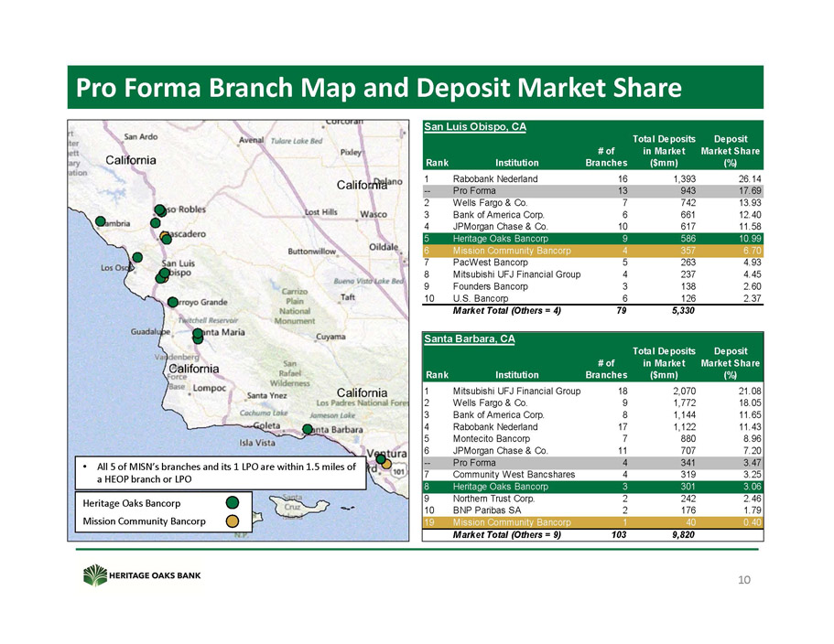Click 'Bank of America Corp.' with 1,144 deposits

pos(498,415)
